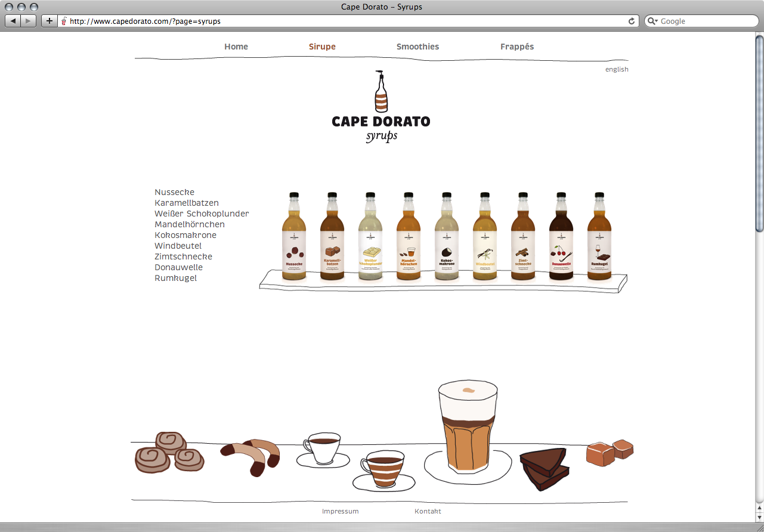Open the Frappés navigation tab
This screenshot has width=764, height=532.
517,47
